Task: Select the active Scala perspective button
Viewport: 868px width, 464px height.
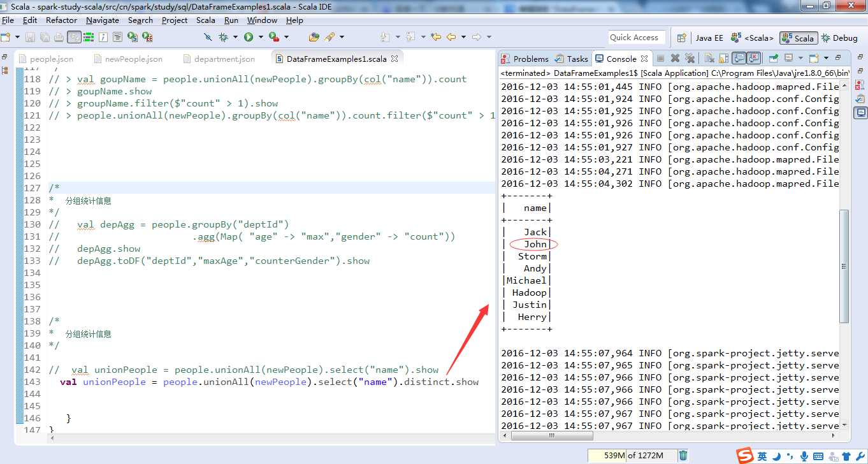Action: pos(799,38)
